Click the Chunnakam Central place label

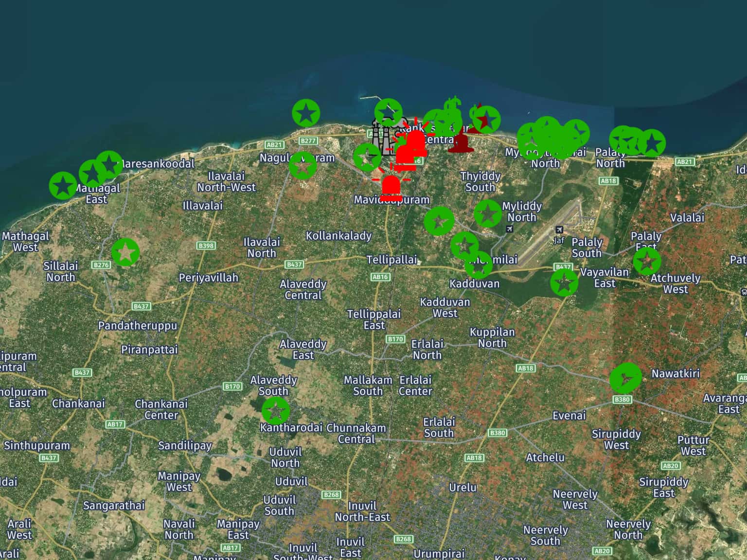pyautogui.click(x=356, y=434)
